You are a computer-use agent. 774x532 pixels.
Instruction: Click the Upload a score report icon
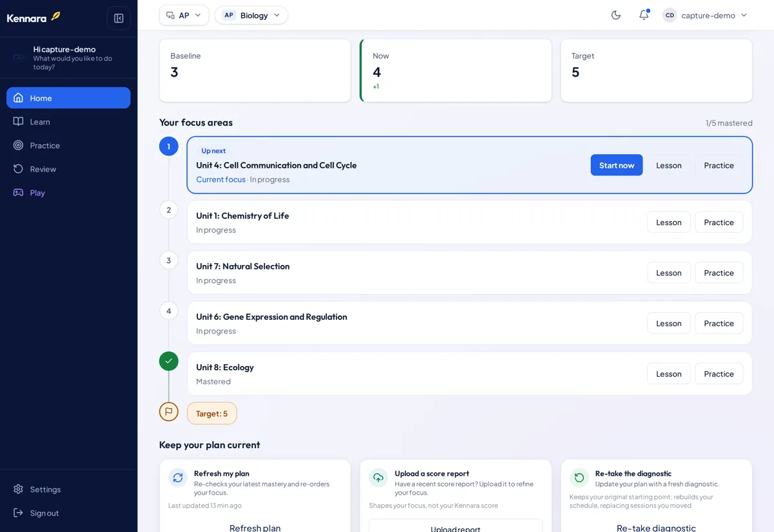[x=379, y=477]
